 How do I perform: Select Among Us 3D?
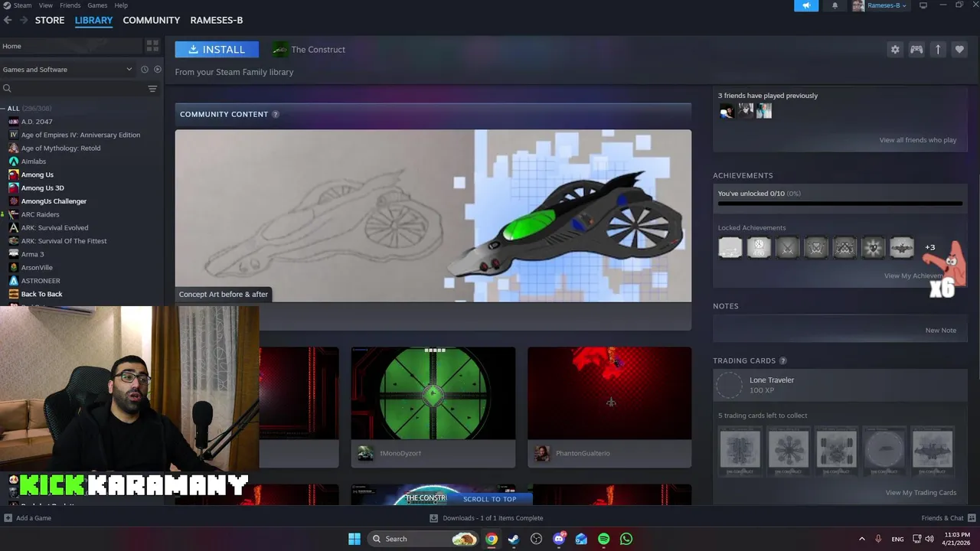click(x=43, y=188)
